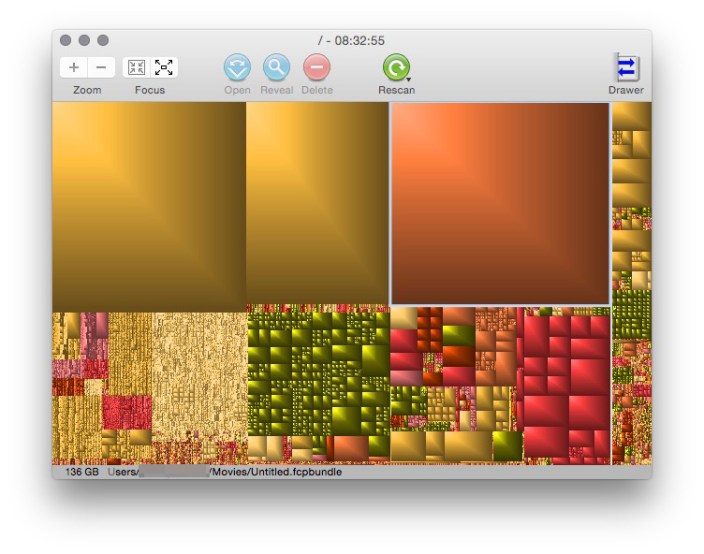Reveal the selected item in Finder
This screenshot has height=554, width=704.
click(x=276, y=68)
